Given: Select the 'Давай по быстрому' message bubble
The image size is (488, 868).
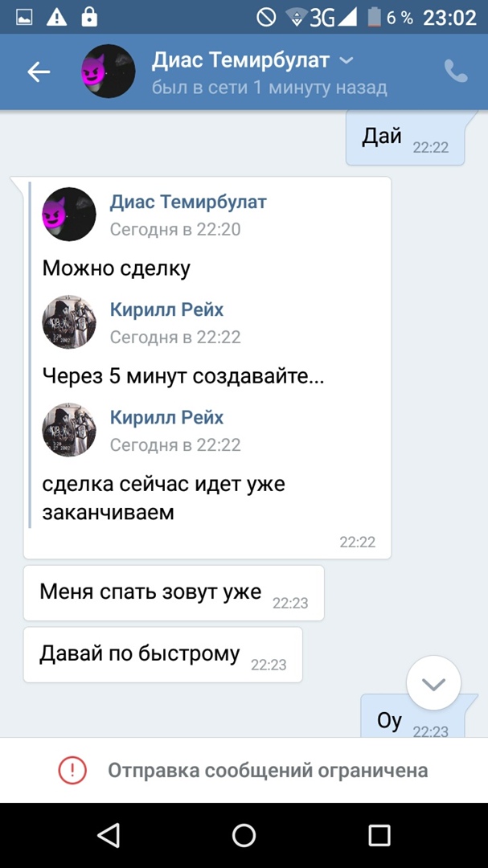Looking at the screenshot, I should coord(163,655).
